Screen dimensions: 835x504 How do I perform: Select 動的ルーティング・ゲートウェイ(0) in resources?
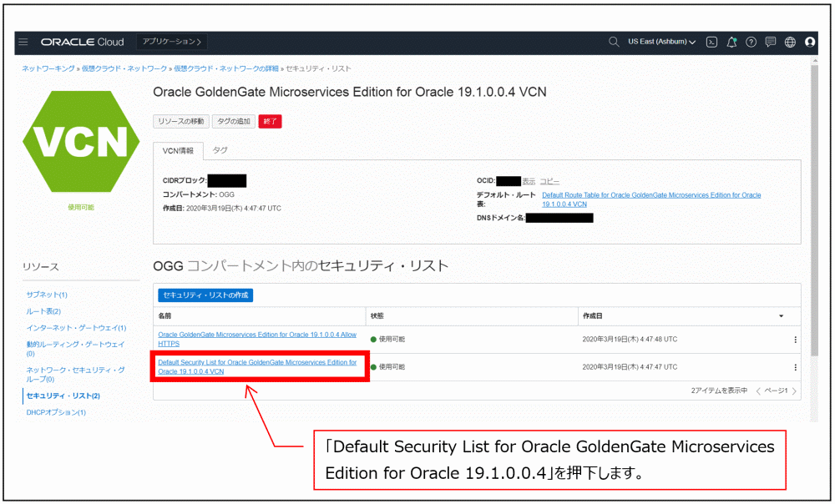point(75,349)
